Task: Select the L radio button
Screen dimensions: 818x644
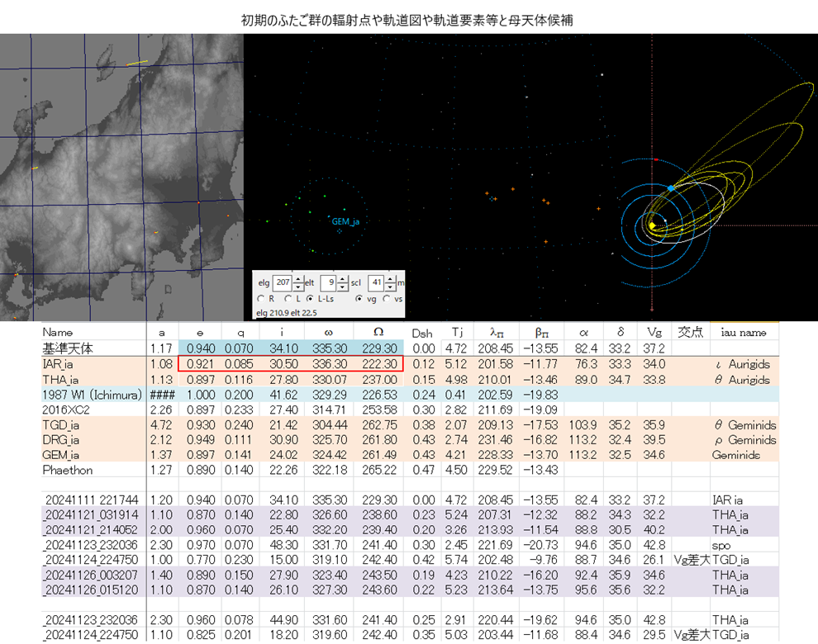Action: (287, 298)
